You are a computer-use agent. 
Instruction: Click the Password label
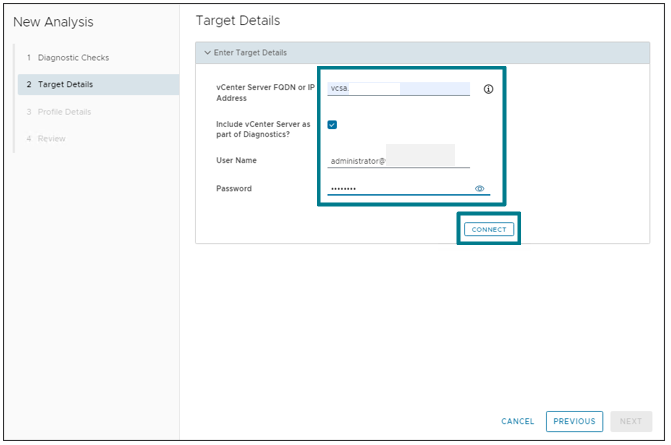pos(233,188)
